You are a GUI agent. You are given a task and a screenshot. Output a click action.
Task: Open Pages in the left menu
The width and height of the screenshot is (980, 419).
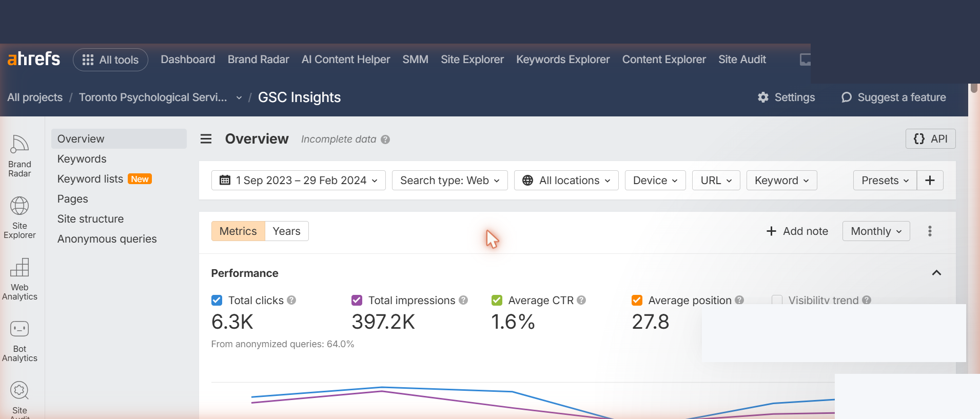73,199
